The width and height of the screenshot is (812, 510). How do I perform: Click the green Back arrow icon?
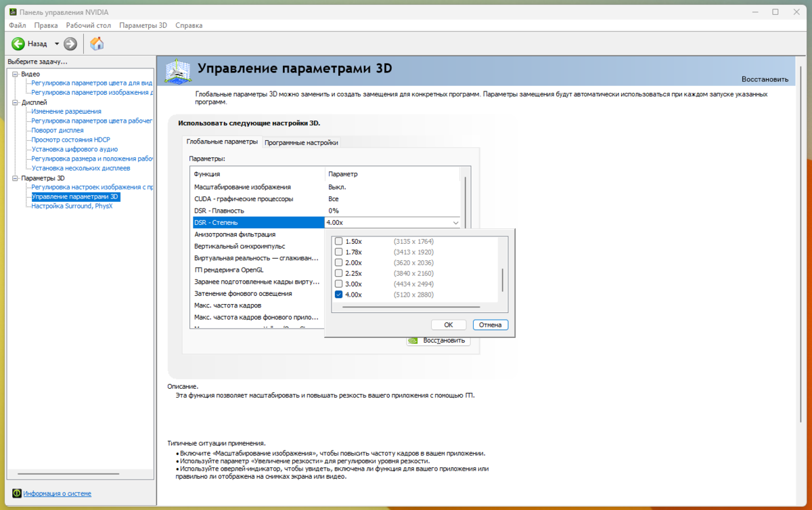(18, 44)
